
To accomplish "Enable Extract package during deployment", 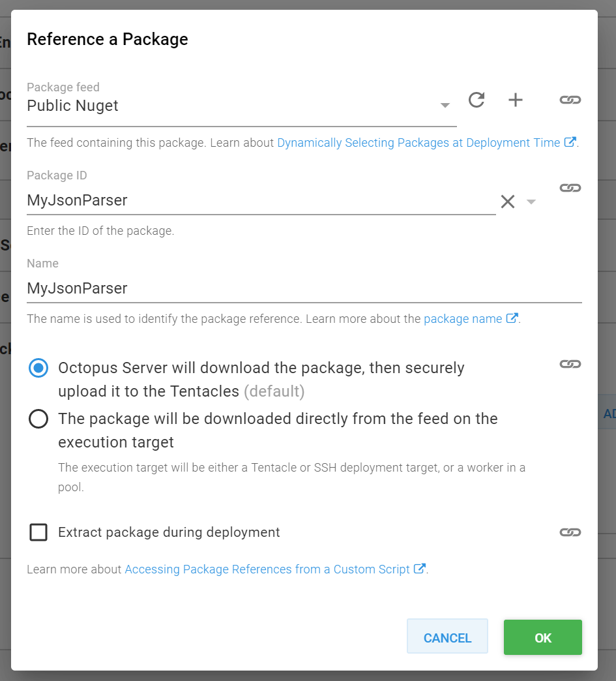I will [x=38, y=532].
